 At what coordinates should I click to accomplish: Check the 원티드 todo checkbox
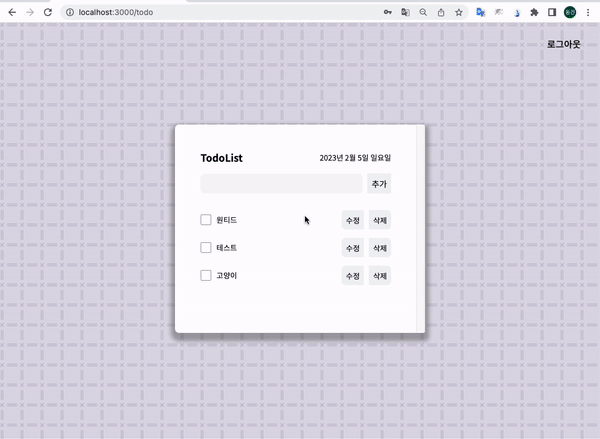206,220
